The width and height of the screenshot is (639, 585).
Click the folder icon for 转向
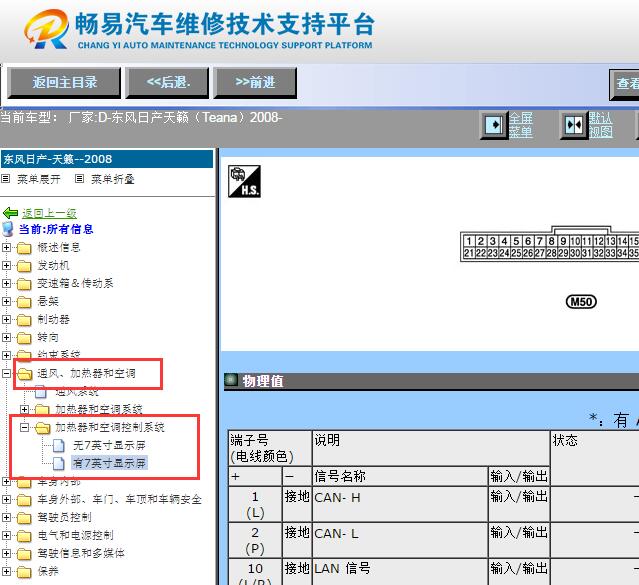[24, 338]
